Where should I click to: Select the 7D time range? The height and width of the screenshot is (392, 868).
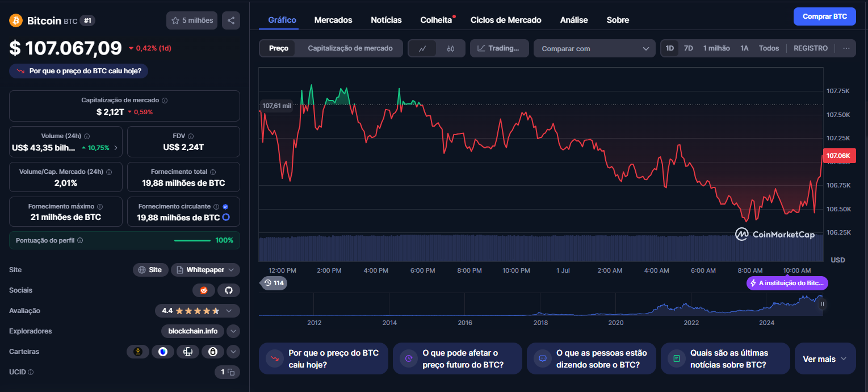coord(689,48)
